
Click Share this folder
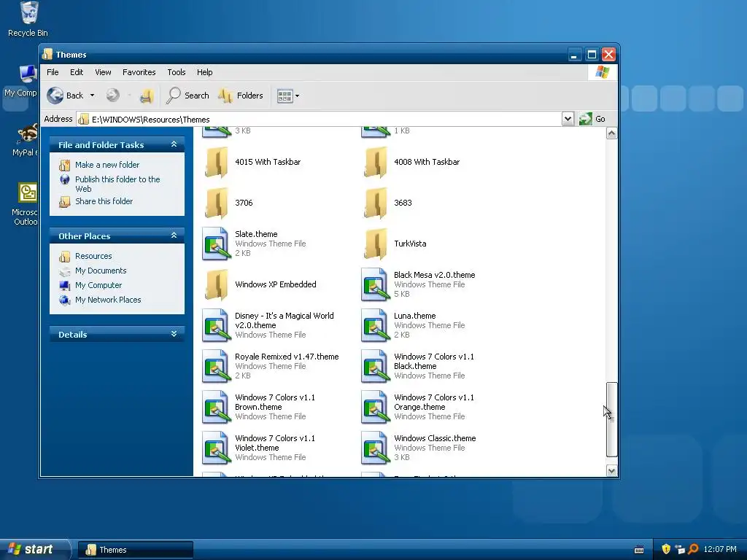coord(104,201)
